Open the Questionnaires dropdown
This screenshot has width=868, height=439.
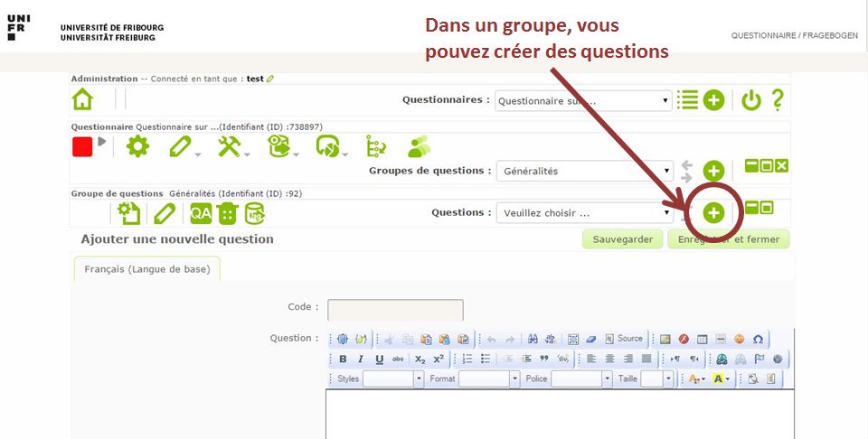(583, 100)
